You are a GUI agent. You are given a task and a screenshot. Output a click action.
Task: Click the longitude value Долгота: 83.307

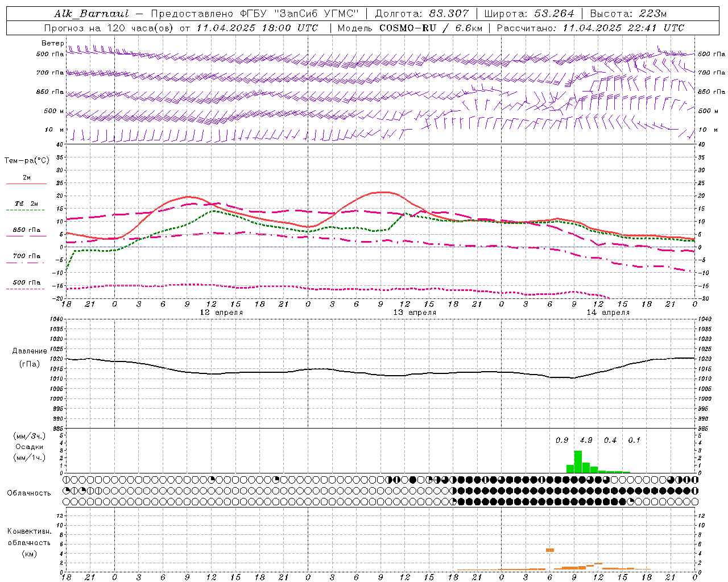click(422, 14)
